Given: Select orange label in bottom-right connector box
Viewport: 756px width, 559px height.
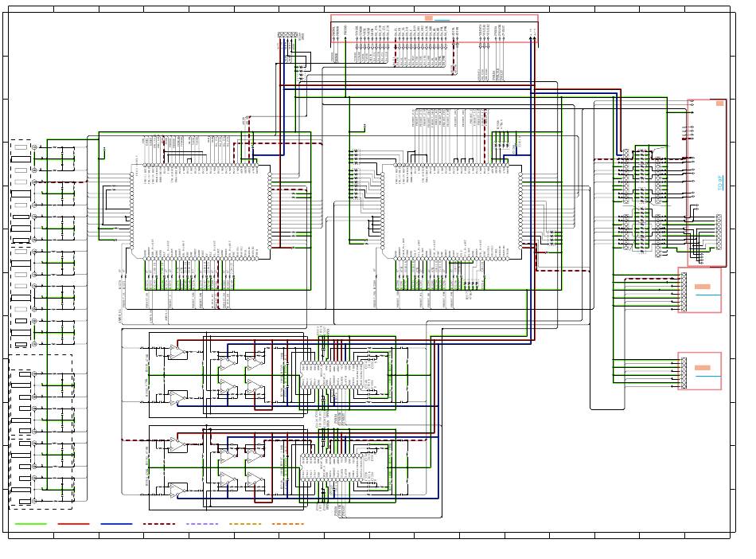Looking at the screenshot, I should [702, 367].
